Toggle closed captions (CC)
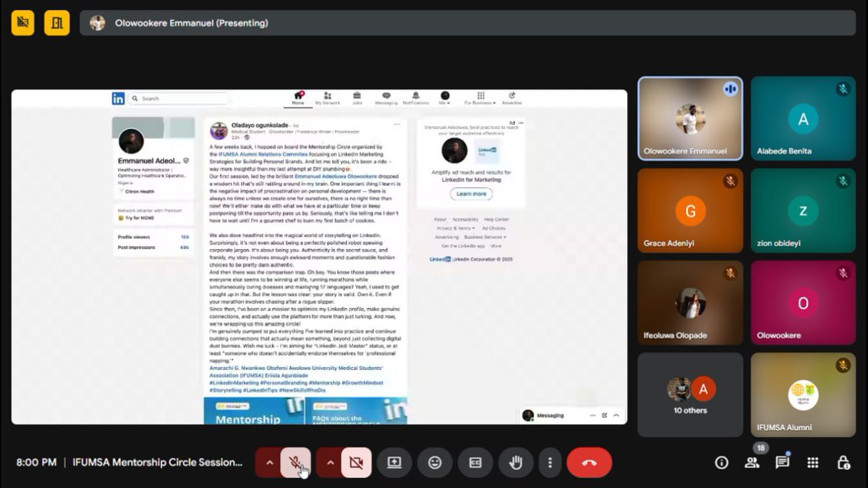The image size is (868, 488). click(475, 463)
